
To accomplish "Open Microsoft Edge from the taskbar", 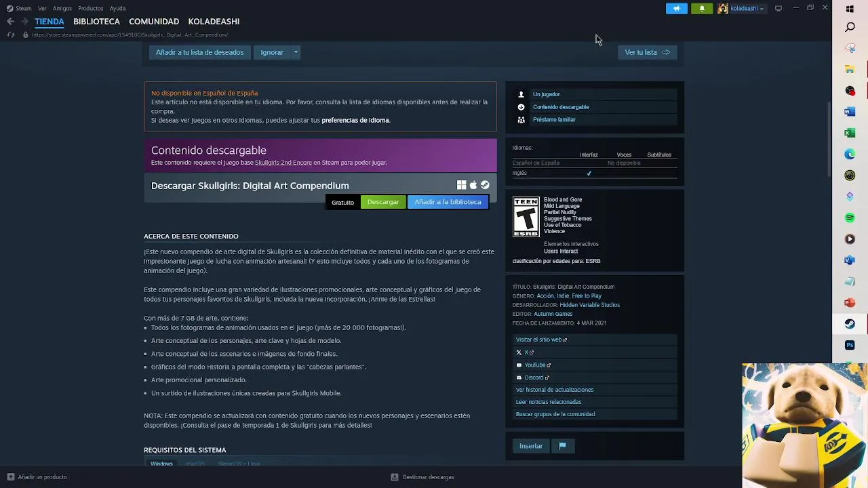I will tap(850, 155).
